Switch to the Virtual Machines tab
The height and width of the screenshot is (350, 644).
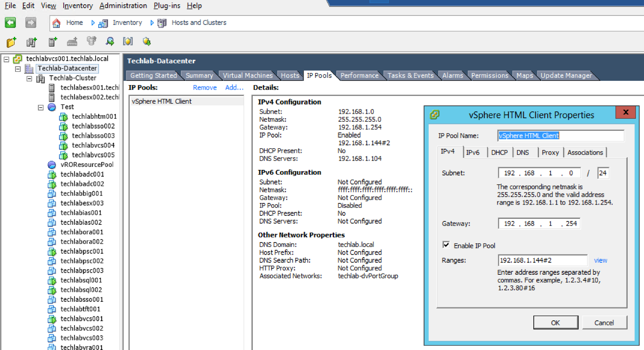click(x=248, y=75)
